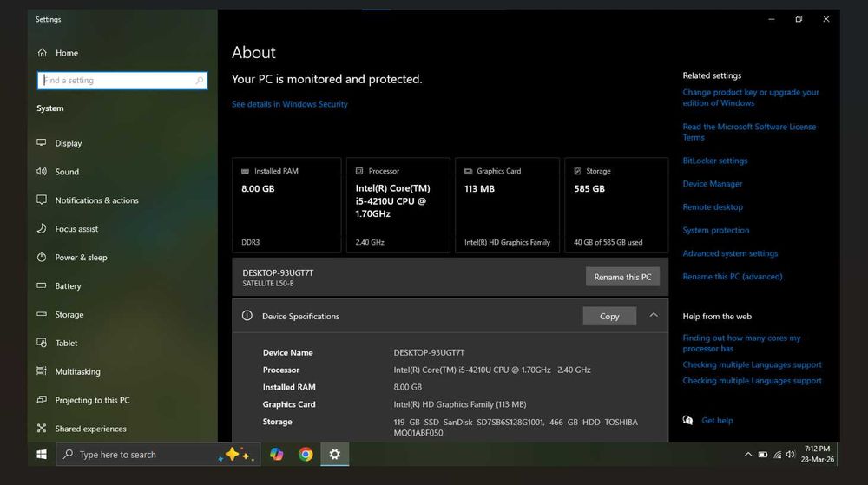868x485 pixels.
Task: Click the Storage card showing 585 GB
Action: click(x=616, y=205)
